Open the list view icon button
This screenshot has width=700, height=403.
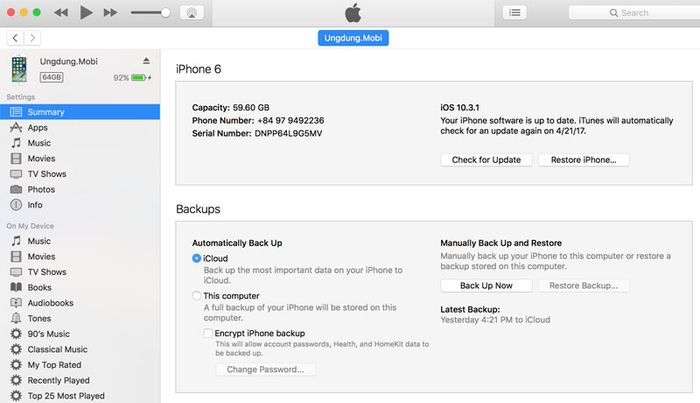click(514, 12)
